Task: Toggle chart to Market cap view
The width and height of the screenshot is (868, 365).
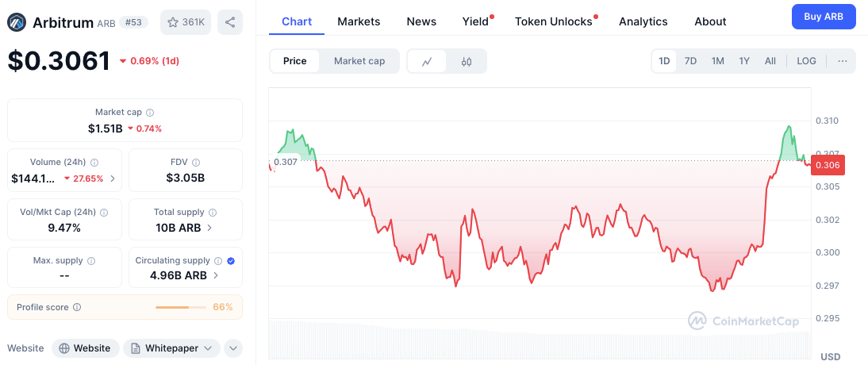Action: pos(359,61)
